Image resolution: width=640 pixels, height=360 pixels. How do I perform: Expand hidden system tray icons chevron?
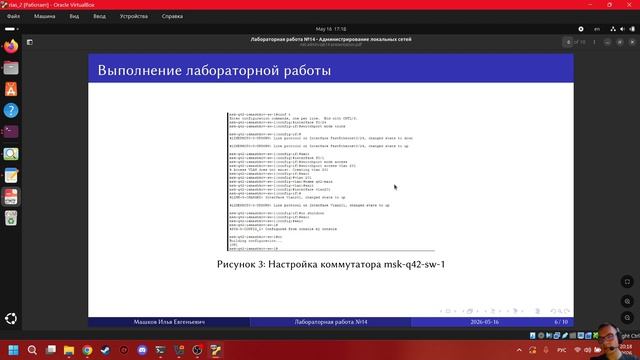coord(519,350)
